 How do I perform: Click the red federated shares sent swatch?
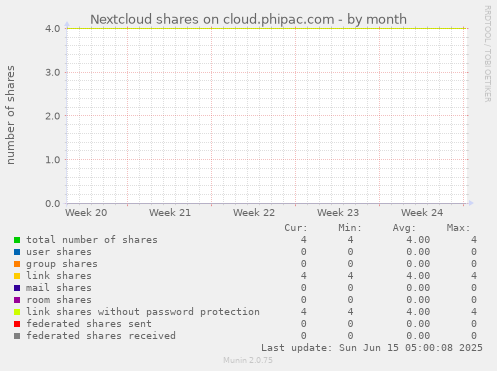[x=17, y=324]
